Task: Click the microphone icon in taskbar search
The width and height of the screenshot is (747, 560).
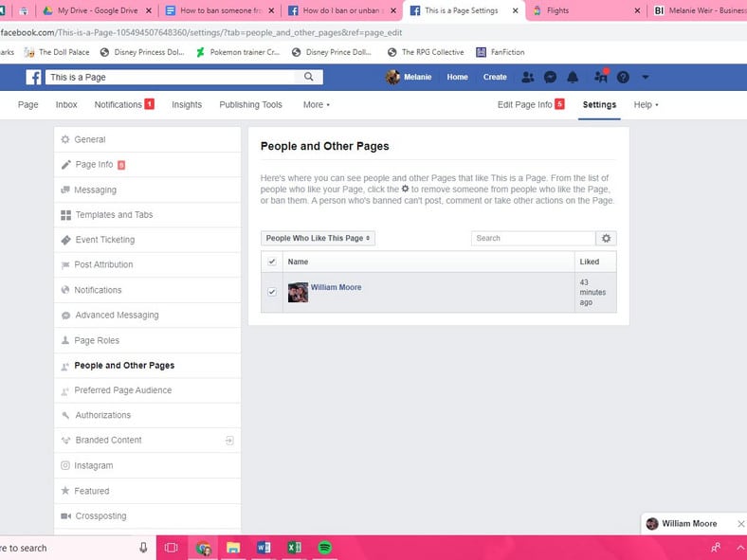Action: click(143, 548)
